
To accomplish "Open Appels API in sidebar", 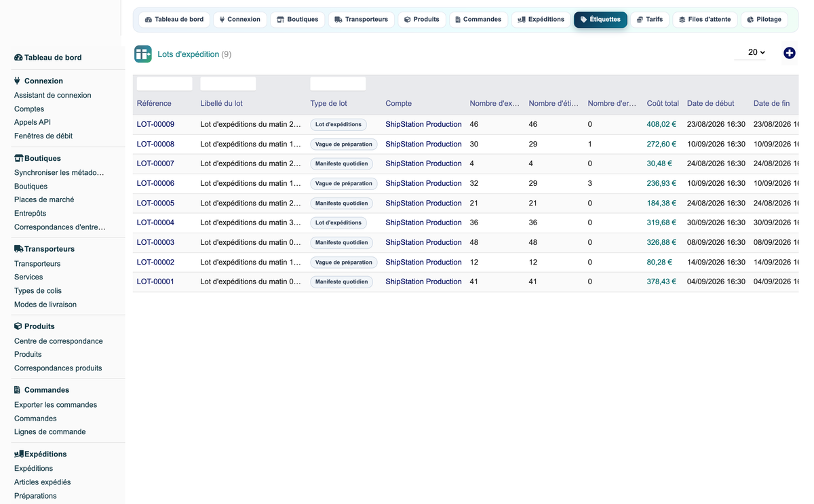I will pos(33,123).
